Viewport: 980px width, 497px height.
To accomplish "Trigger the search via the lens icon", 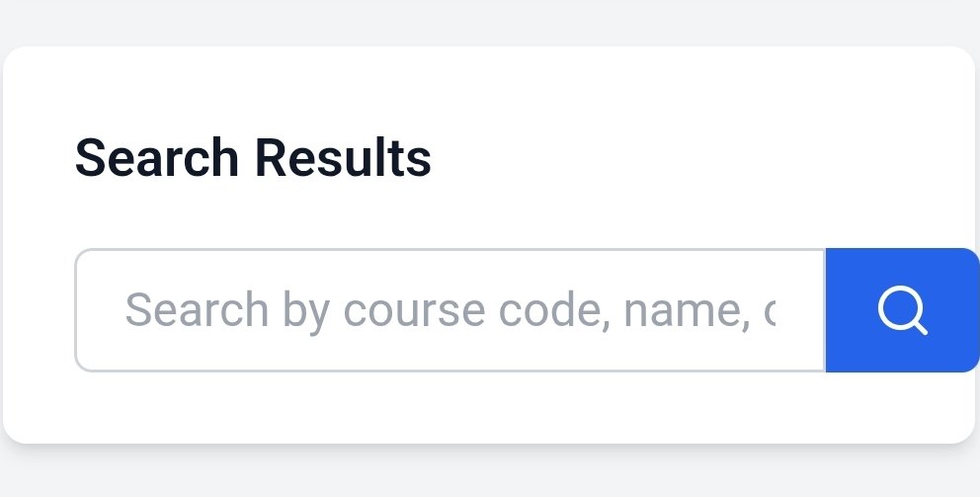I will [902, 311].
